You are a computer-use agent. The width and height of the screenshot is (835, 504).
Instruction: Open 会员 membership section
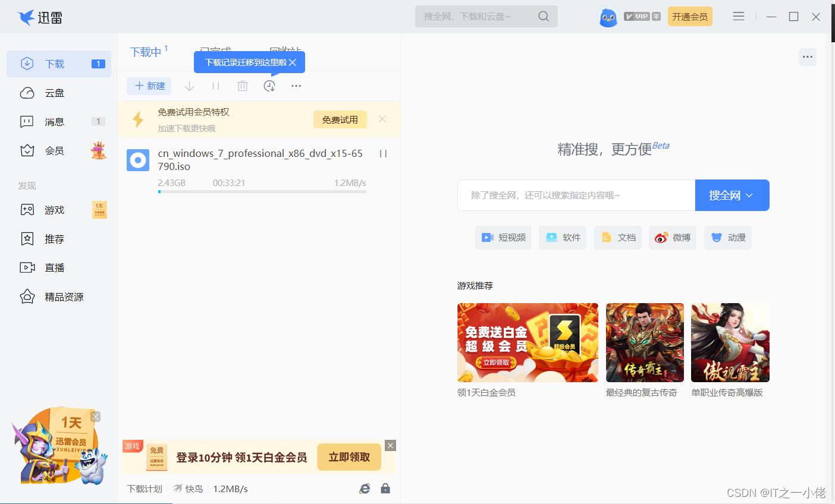59,151
